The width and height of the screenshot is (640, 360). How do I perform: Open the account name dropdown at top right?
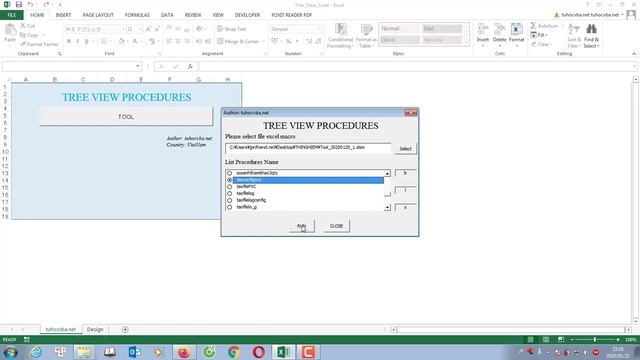[622, 15]
